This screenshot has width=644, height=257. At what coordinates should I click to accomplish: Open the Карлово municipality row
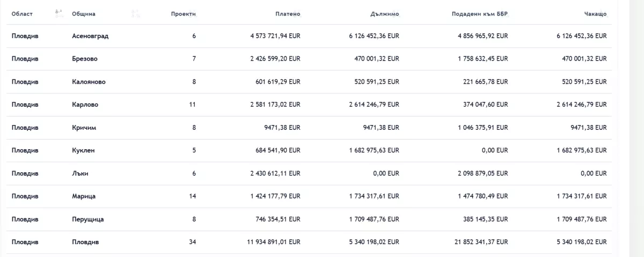point(85,105)
